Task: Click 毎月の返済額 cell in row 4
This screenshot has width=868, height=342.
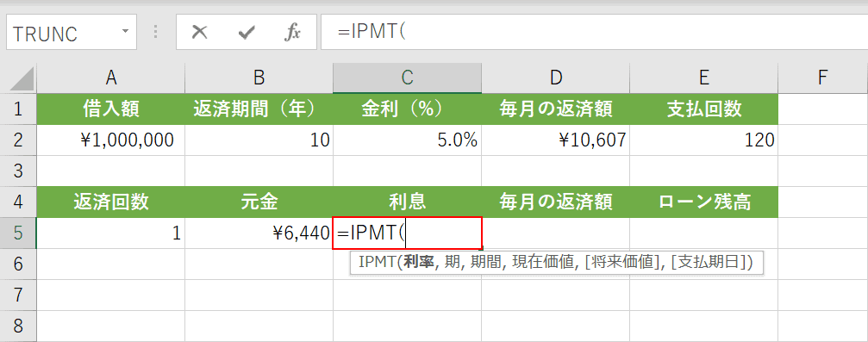Action: 556,202
